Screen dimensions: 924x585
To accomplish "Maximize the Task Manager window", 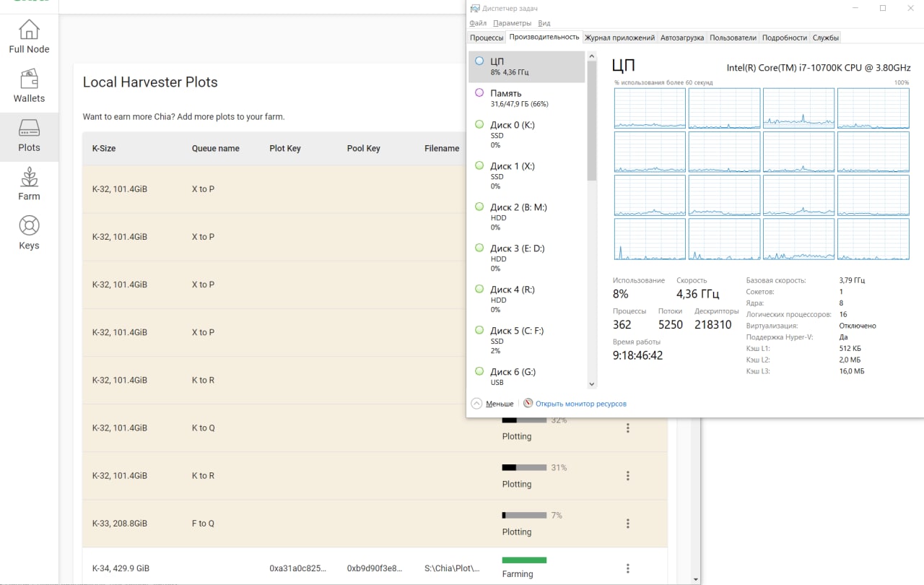I will (x=883, y=8).
